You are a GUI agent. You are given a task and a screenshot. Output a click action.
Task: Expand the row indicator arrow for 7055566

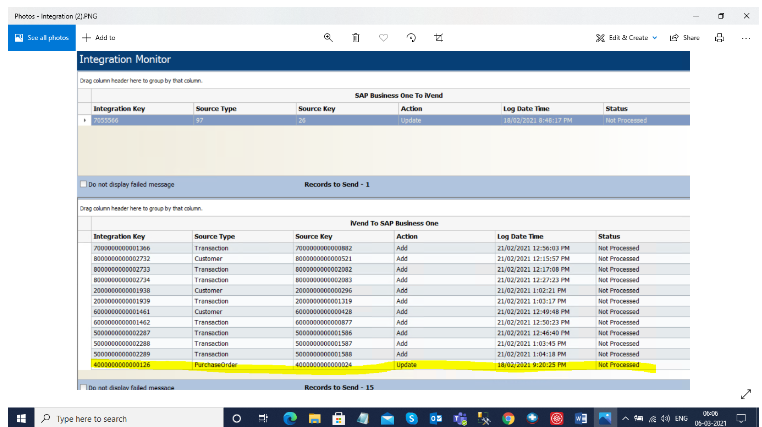tap(85, 120)
